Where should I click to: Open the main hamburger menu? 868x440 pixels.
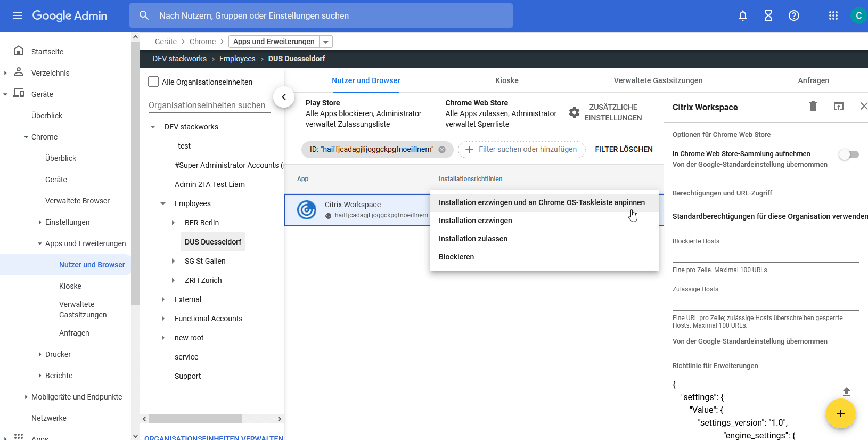[x=18, y=15]
